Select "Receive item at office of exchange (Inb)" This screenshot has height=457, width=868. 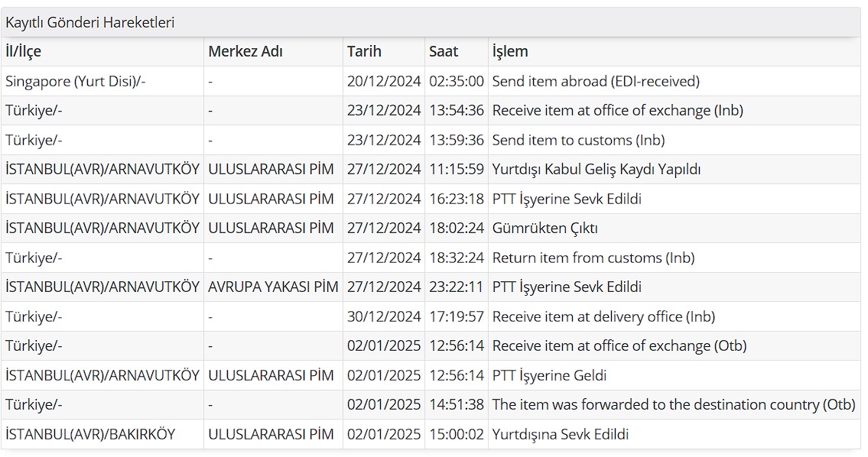pyautogui.click(x=617, y=111)
